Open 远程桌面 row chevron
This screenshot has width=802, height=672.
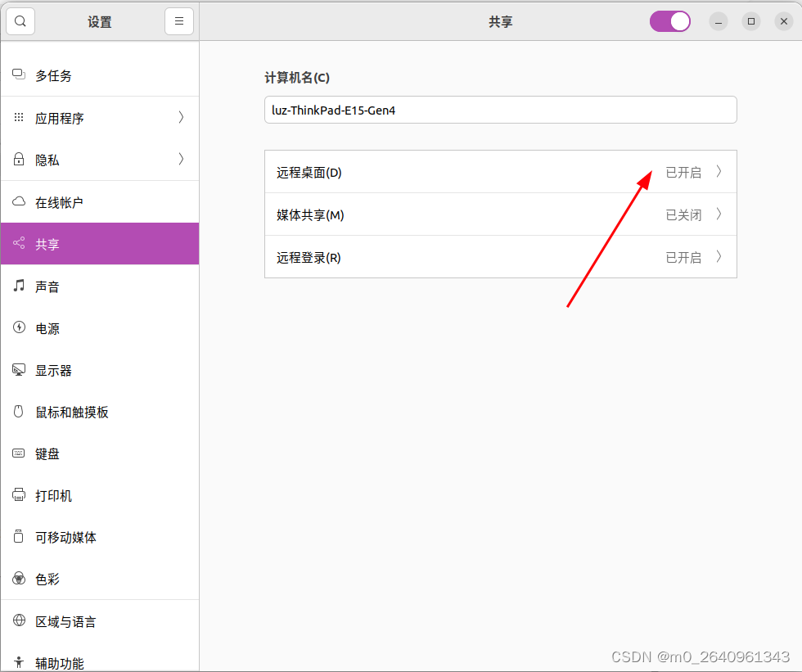(x=719, y=171)
